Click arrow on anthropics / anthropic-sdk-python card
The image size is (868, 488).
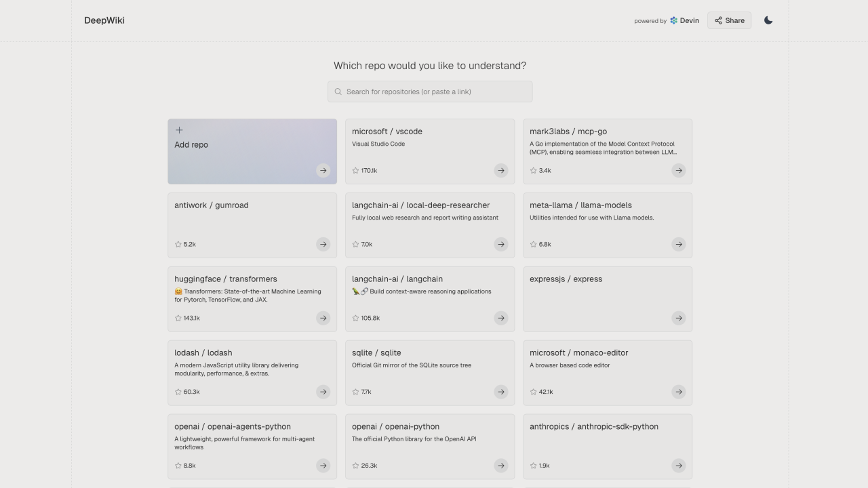tap(679, 466)
